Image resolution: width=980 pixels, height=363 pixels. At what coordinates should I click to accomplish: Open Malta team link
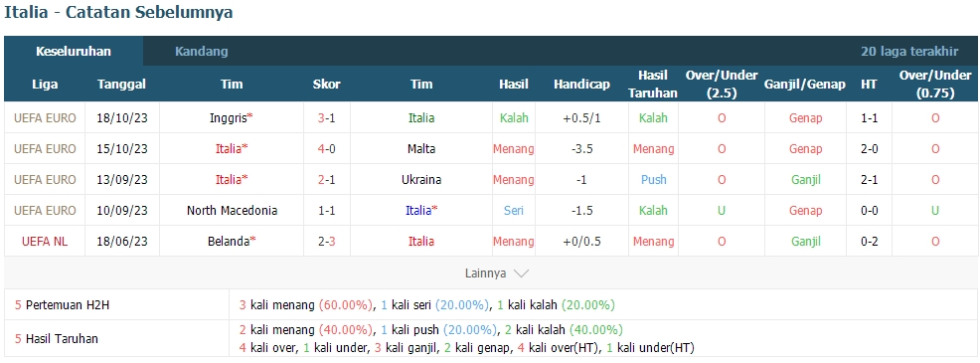pyautogui.click(x=421, y=149)
